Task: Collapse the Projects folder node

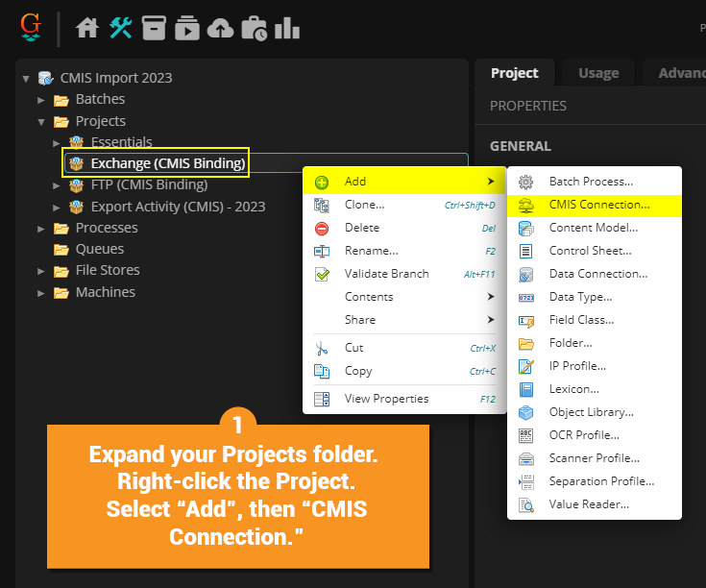Action: [41, 122]
